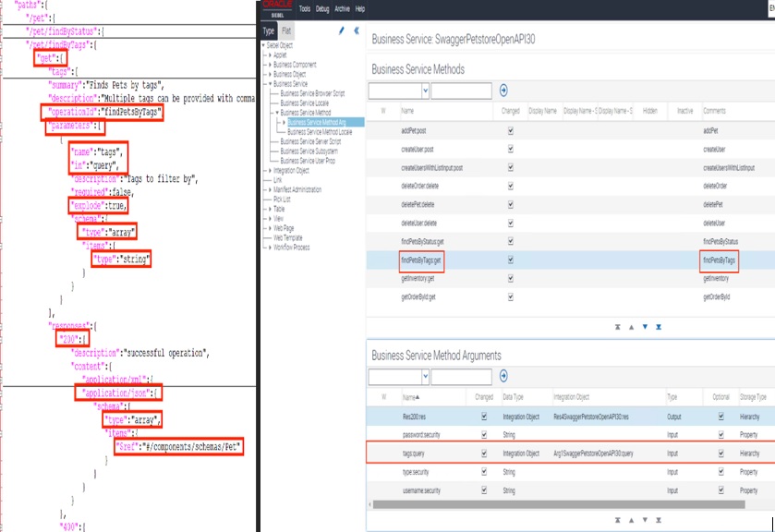Click the query text field in Method Arguments

click(461, 376)
